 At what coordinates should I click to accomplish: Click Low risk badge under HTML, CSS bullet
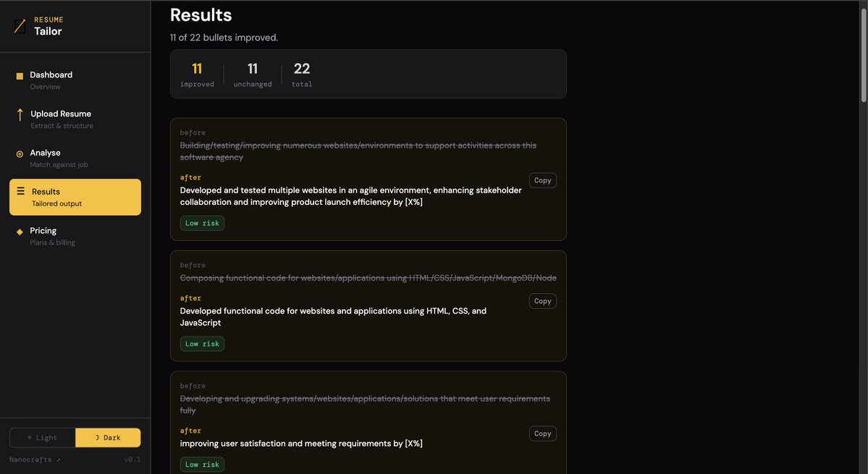pos(202,344)
